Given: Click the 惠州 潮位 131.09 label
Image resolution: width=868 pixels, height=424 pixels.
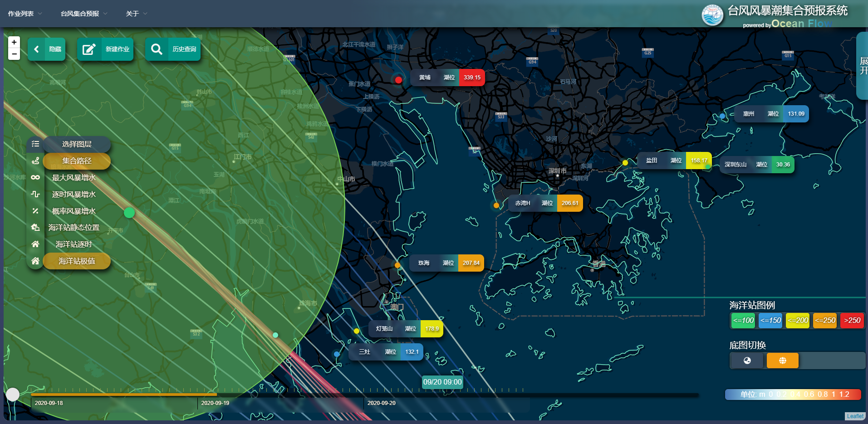Looking at the screenshot, I should click(x=771, y=114).
